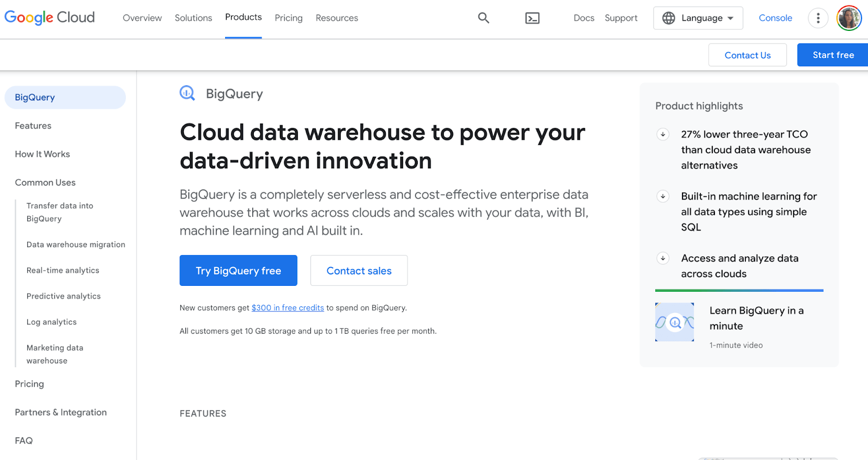Open the Language dropdown
This screenshot has height=460, width=868.
(x=698, y=18)
